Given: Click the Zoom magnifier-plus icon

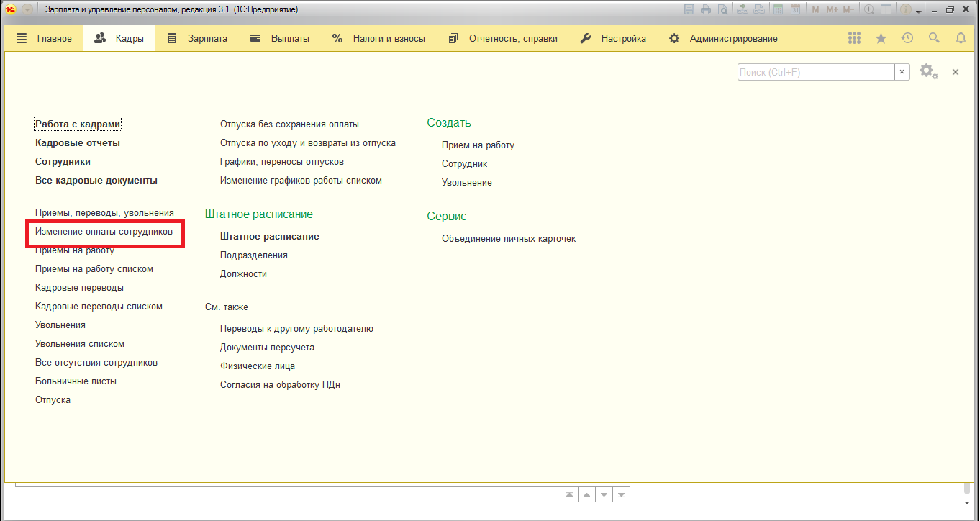Looking at the screenshot, I should pyautogui.click(x=869, y=10).
